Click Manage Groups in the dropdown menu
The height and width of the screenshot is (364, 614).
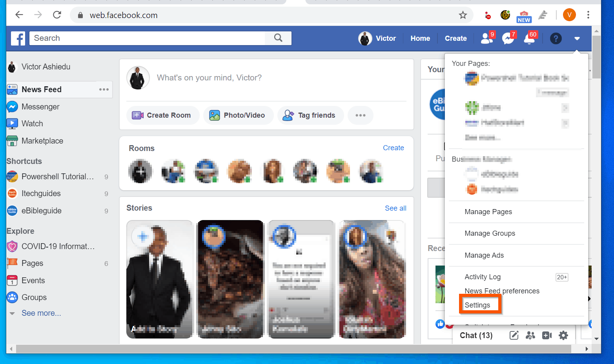(x=490, y=233)
